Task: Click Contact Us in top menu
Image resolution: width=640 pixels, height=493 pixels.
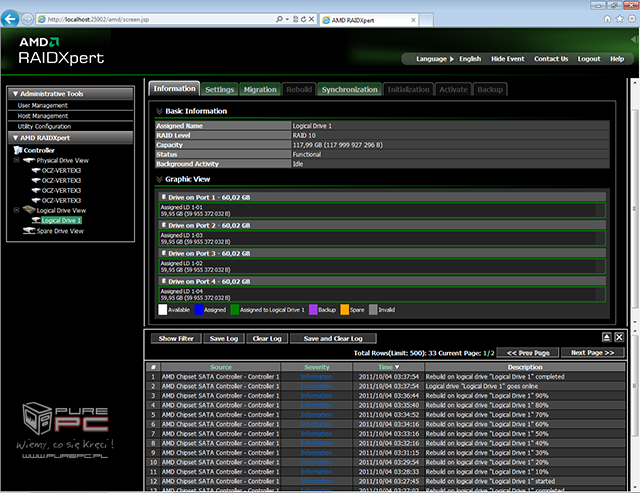Action: click(x=551, y=59)
